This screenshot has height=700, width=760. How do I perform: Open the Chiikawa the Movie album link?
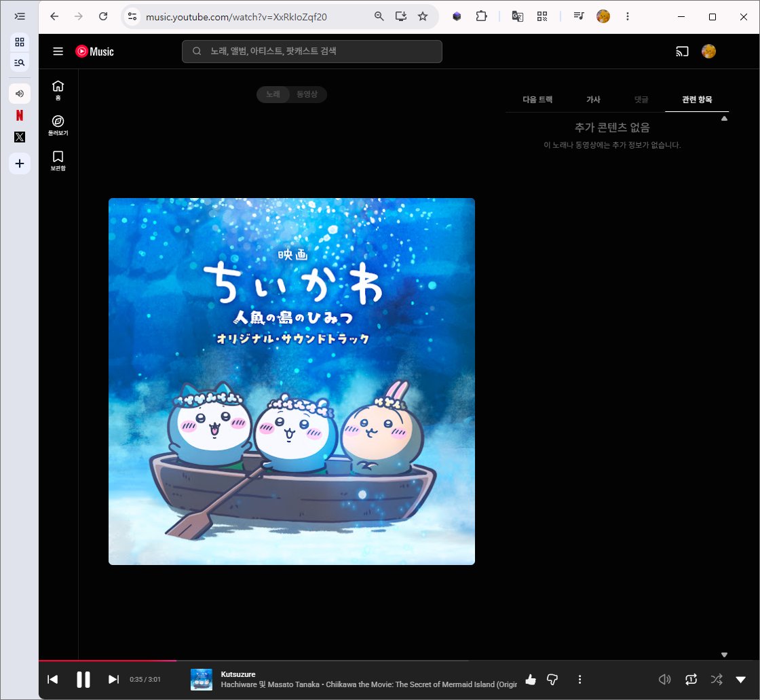(421, 684)
